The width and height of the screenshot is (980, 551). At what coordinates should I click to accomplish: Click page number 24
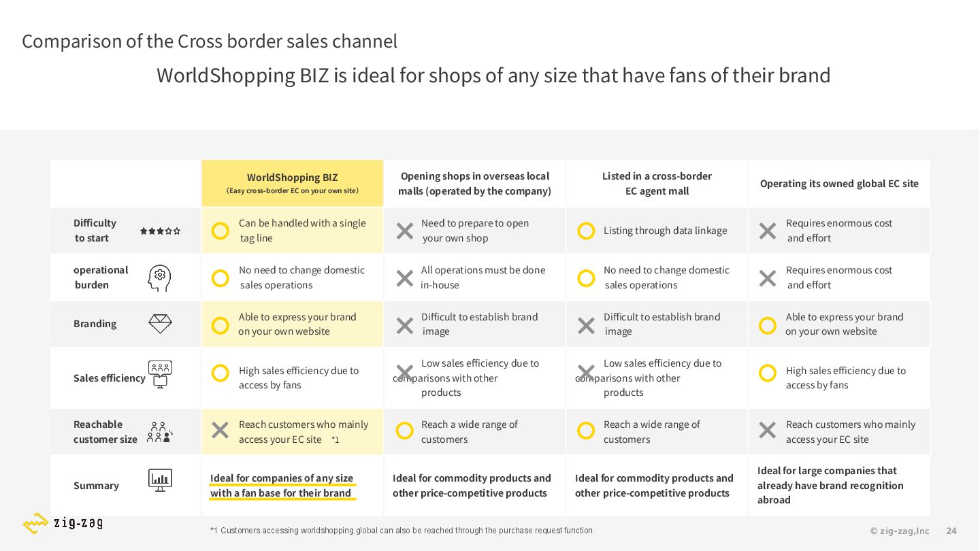951,531
